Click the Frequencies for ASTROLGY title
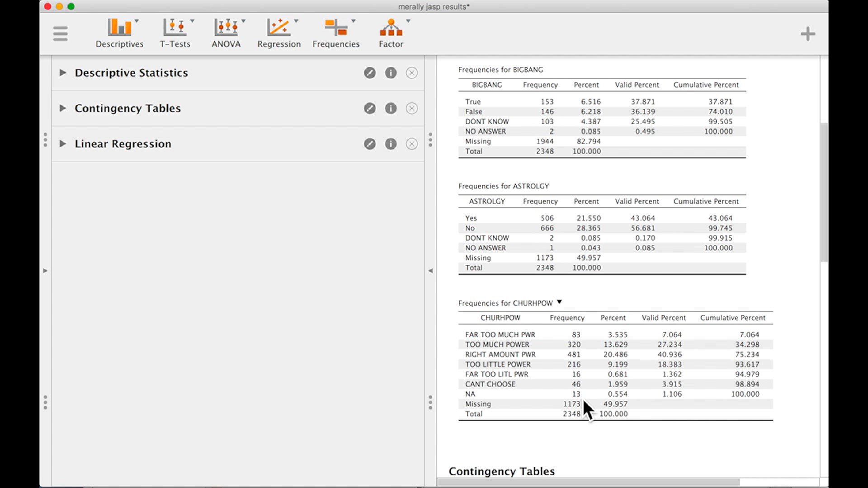 (503, 186)
